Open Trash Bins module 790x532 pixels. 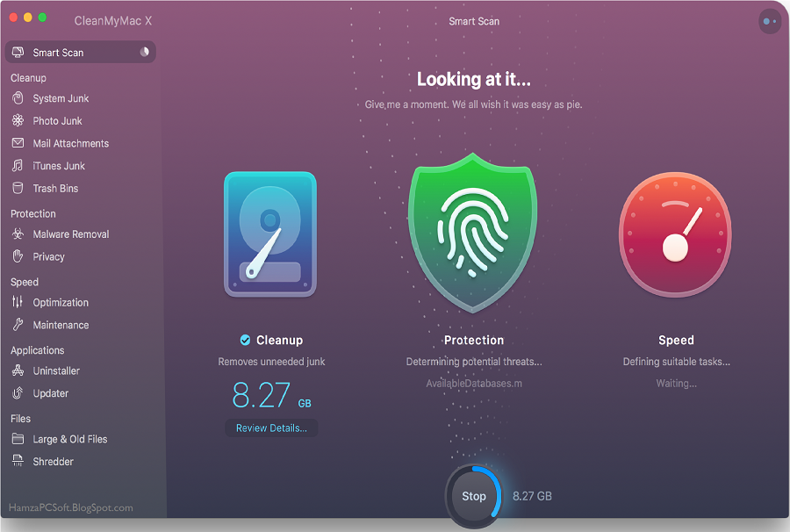tap(55, 189)
